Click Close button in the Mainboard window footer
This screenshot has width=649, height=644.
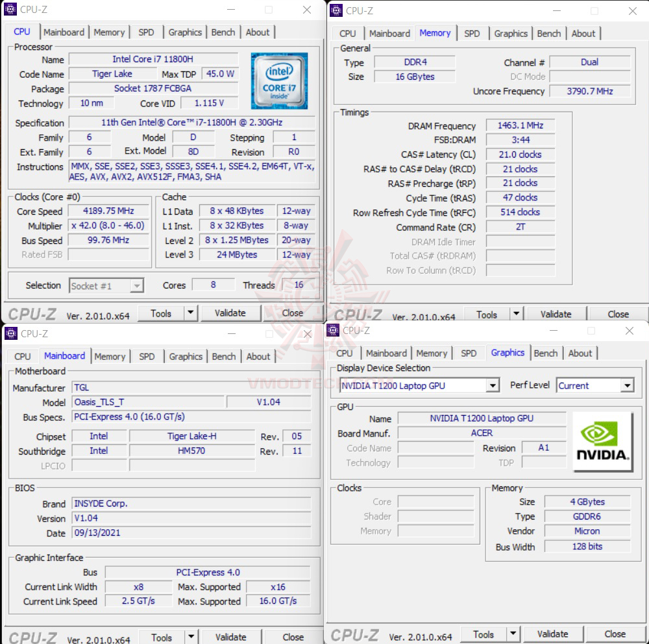[x=293, y=638]
